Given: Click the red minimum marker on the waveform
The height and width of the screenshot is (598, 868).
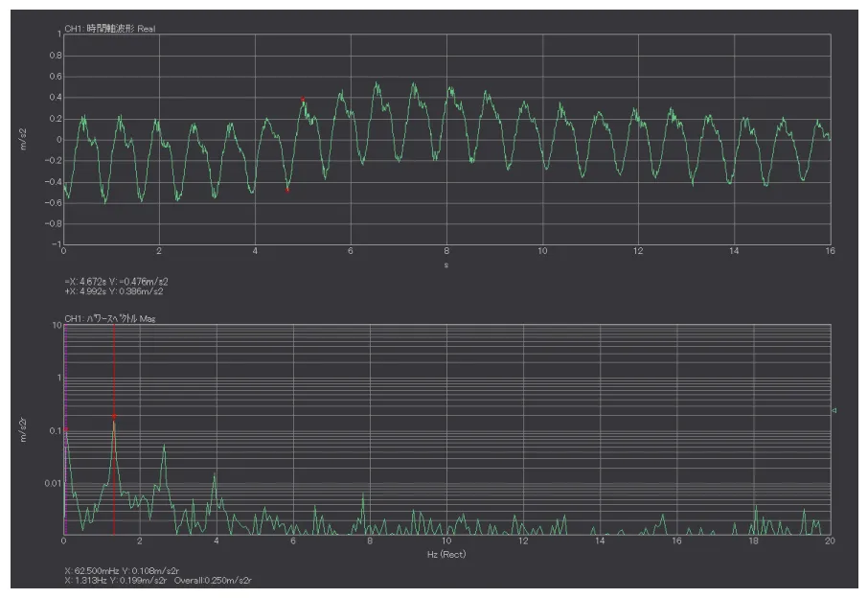Looking at the screenshot, I should tap(287, 190).
